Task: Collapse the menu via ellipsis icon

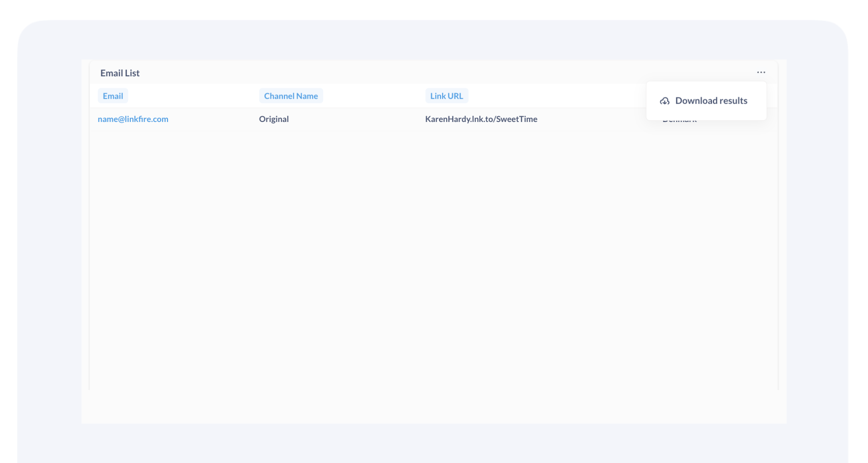Action: pyautogui.click(x=761, y=72)
